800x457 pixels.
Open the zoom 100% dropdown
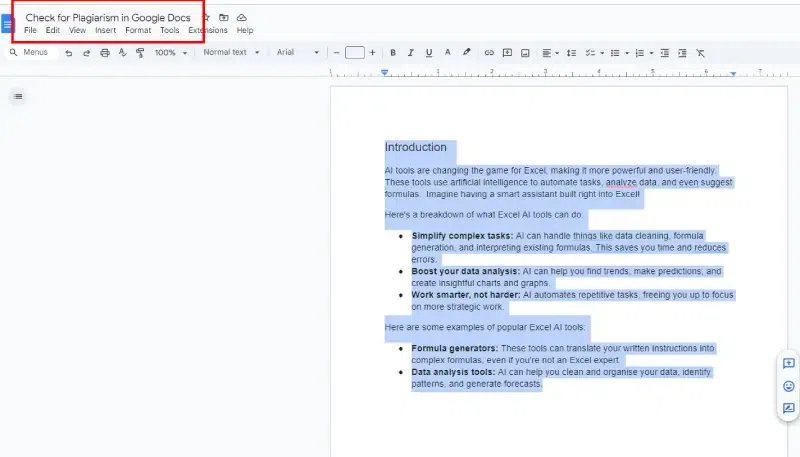pos(171,53)
